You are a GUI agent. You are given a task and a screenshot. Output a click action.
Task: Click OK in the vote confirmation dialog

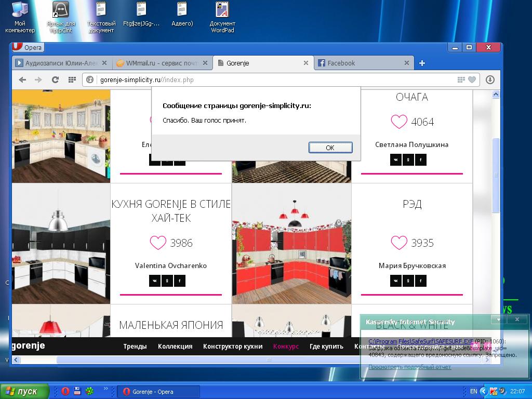coord(330,148)
